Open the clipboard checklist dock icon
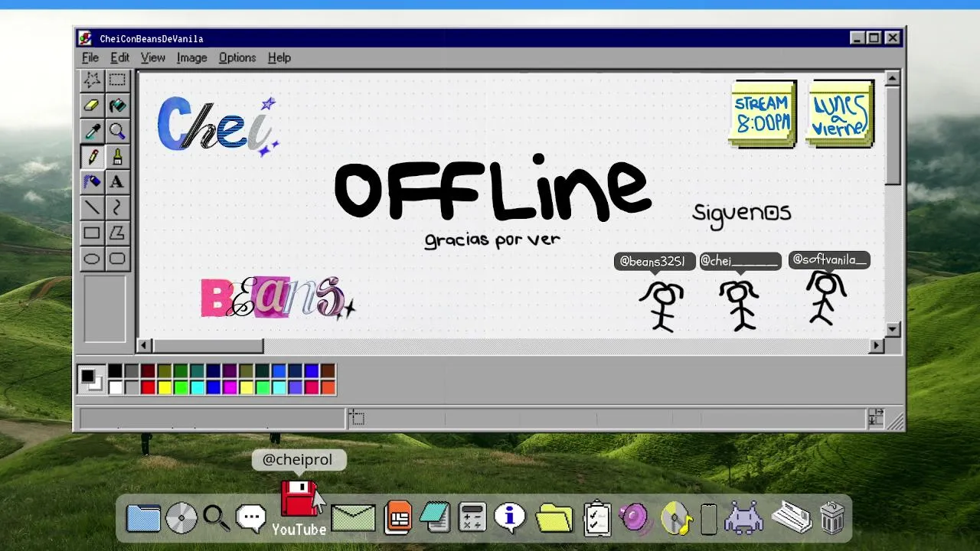980x551 pixels. pos(596,518)
